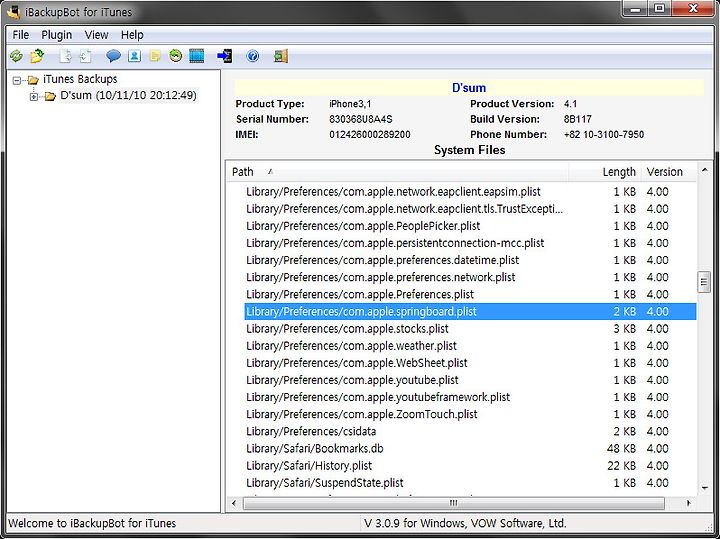Sort by the Version column header

(x=669, y=172)
